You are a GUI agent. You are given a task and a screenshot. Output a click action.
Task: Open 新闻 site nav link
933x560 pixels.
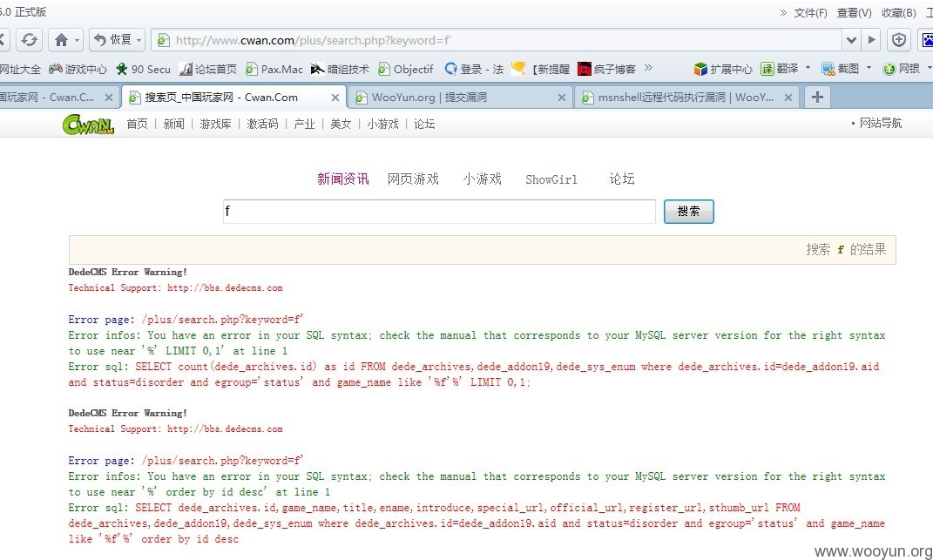(x=173, y=124)
